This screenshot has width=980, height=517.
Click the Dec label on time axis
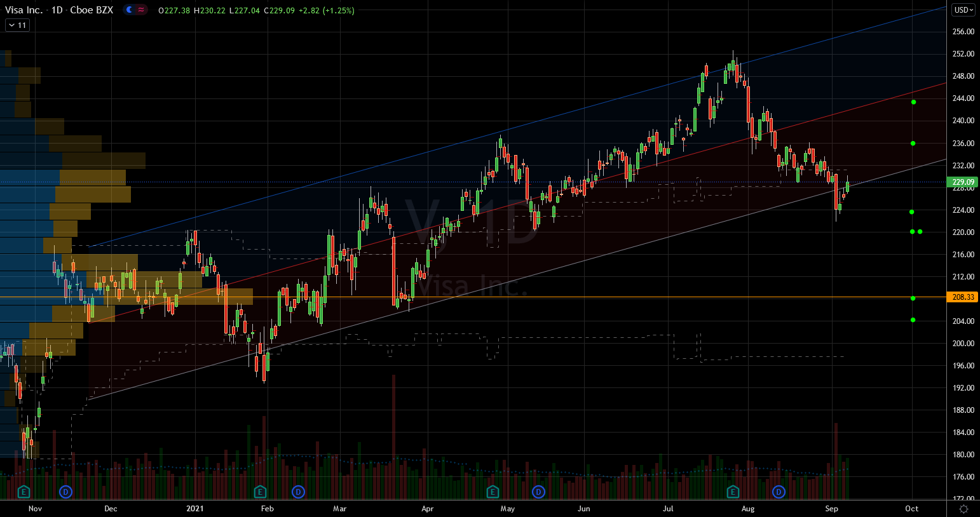tap(111, 509)
